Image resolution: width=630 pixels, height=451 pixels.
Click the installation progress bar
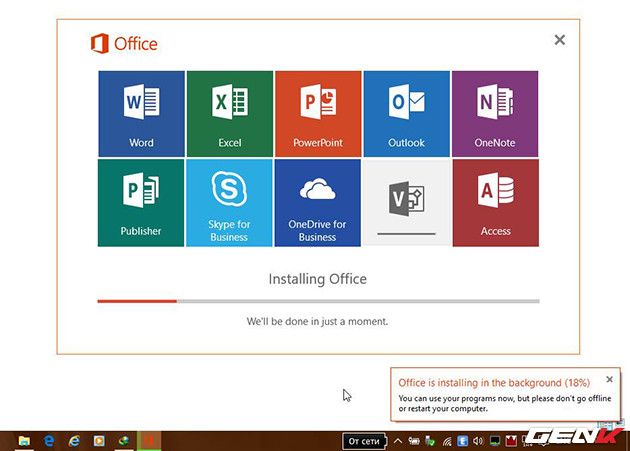click(x=318, y=301)
